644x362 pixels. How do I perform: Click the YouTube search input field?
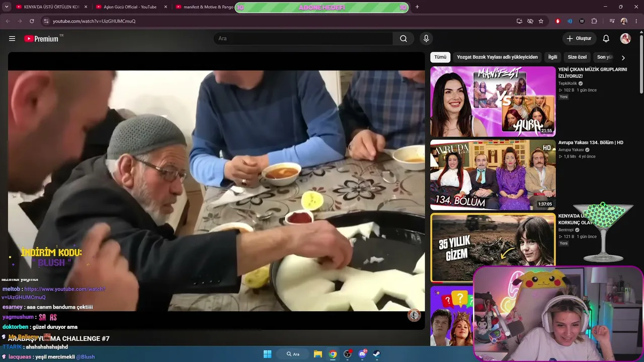pos(304,39)
